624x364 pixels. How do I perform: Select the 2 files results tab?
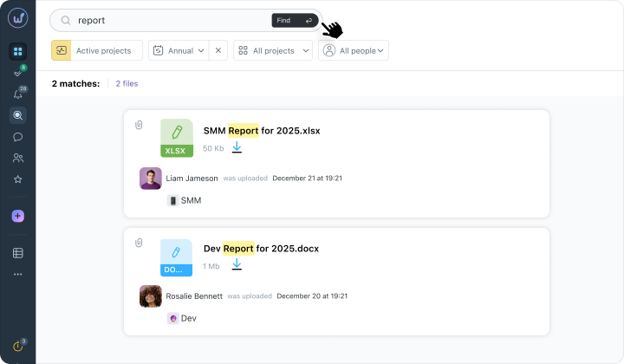(x=127, y=83)
